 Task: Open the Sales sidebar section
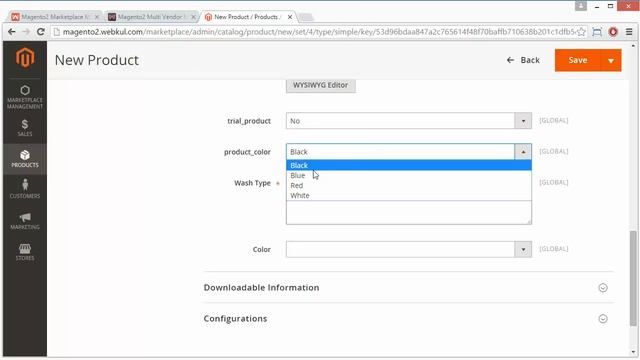(25, 128)
